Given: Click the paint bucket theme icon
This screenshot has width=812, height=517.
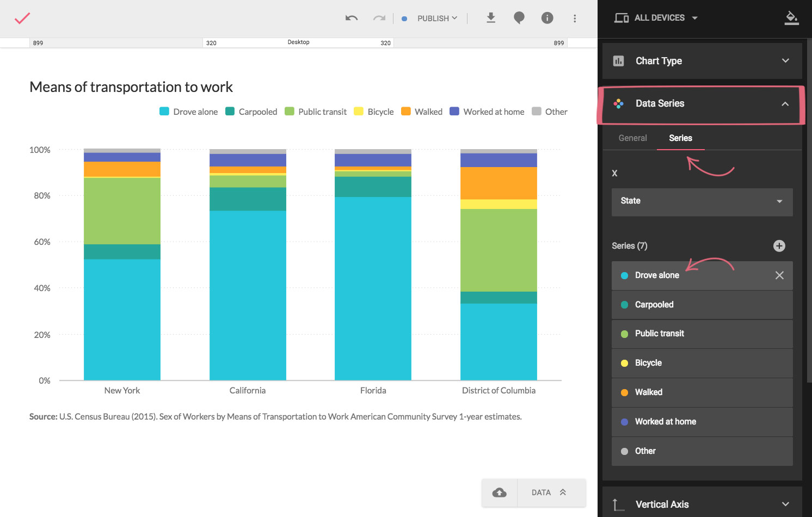Looking at the screenshot, I should tap(791, 18).
